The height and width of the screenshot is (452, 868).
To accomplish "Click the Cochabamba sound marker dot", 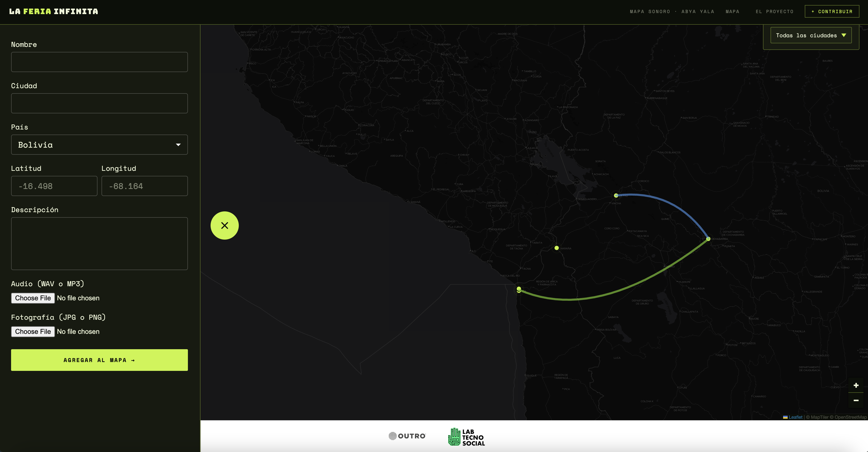I will point(708,239).
